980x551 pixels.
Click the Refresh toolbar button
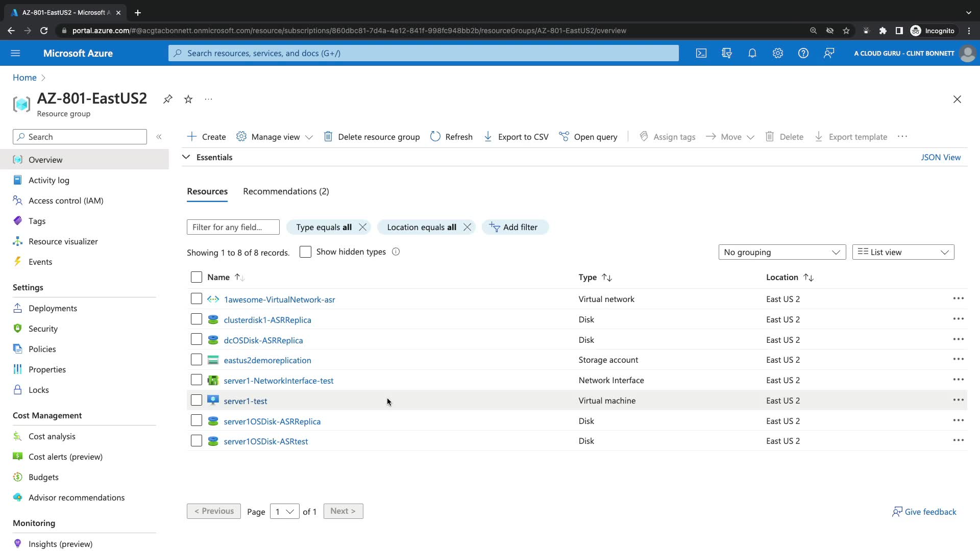[x=451, y=137]
